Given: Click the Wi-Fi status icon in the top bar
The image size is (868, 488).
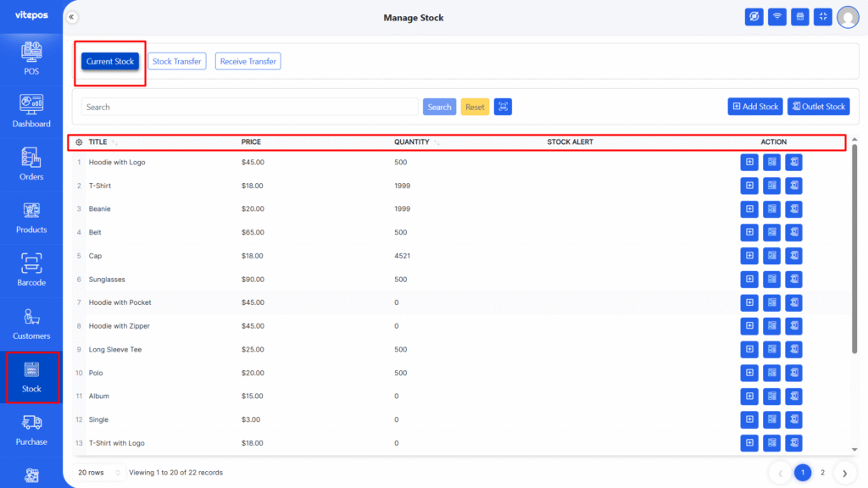Looking at the screenshot, I should click(777, 17).
